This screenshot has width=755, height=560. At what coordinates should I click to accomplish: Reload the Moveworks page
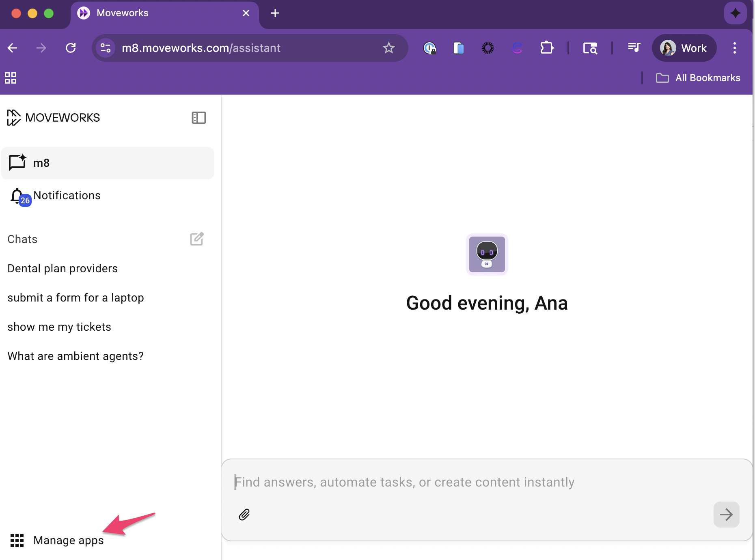coord(71,48)
